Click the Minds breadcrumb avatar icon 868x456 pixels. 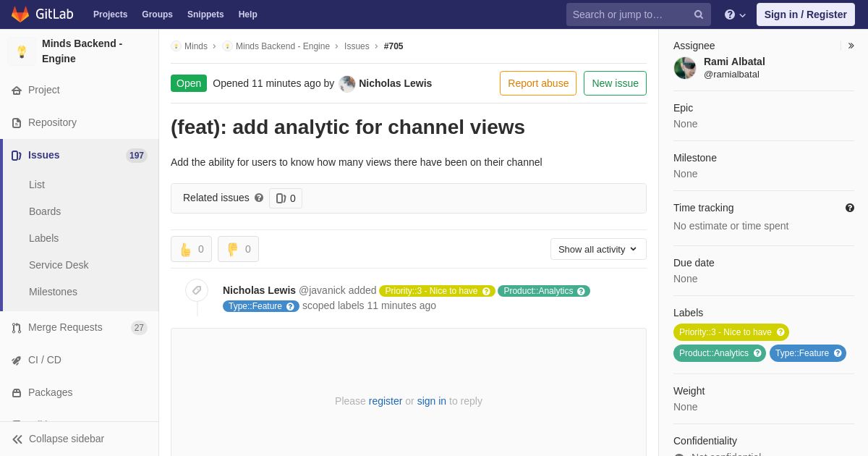[176, 46]
